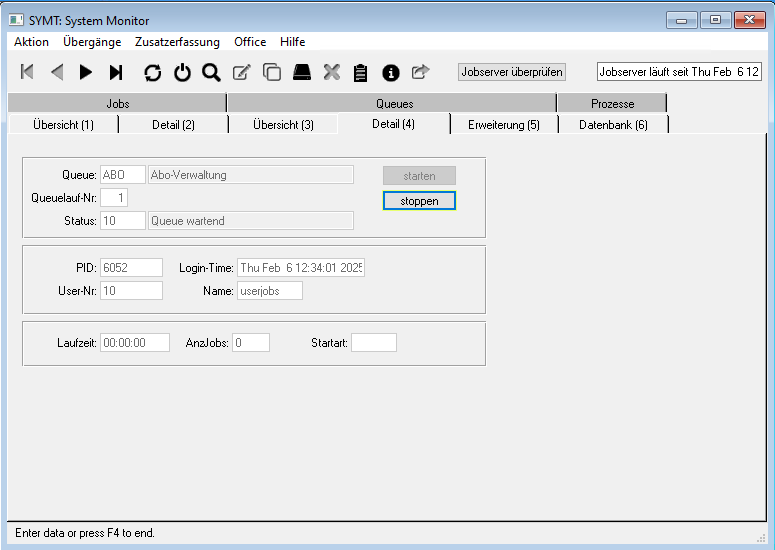Switch to the Prozesse tab group
This screenshot has height=550, width=775.
pyautogui.click(x=612, y=104)
